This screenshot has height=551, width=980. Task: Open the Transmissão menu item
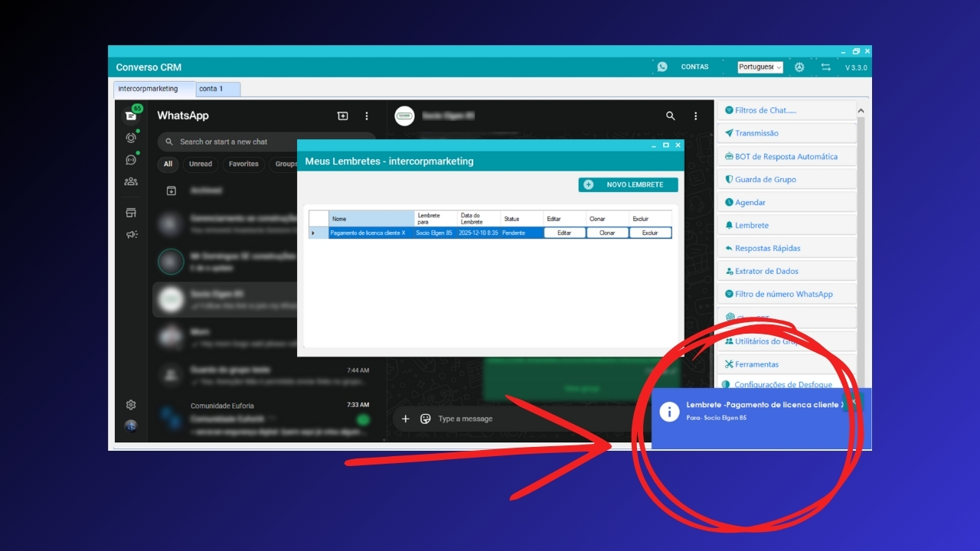click(x=786, y=133)
